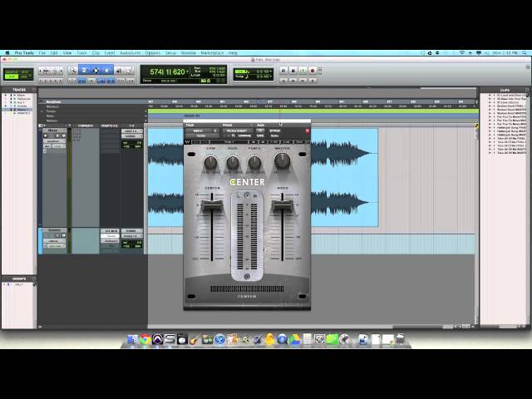Open the Marketplace menu
The height and width of the screenshot is (399, 532).
[x=212, y=53]
